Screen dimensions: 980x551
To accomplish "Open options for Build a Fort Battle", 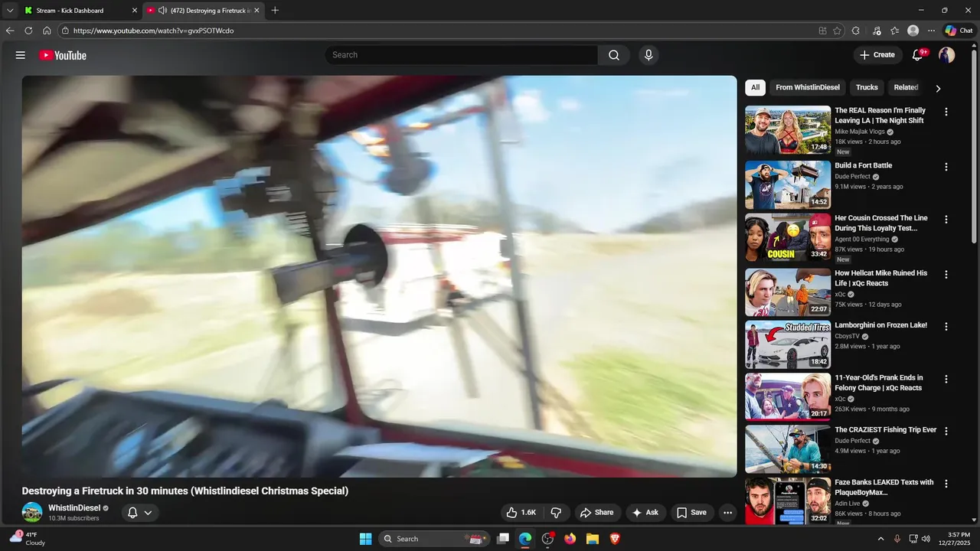I will click(946, 167).
